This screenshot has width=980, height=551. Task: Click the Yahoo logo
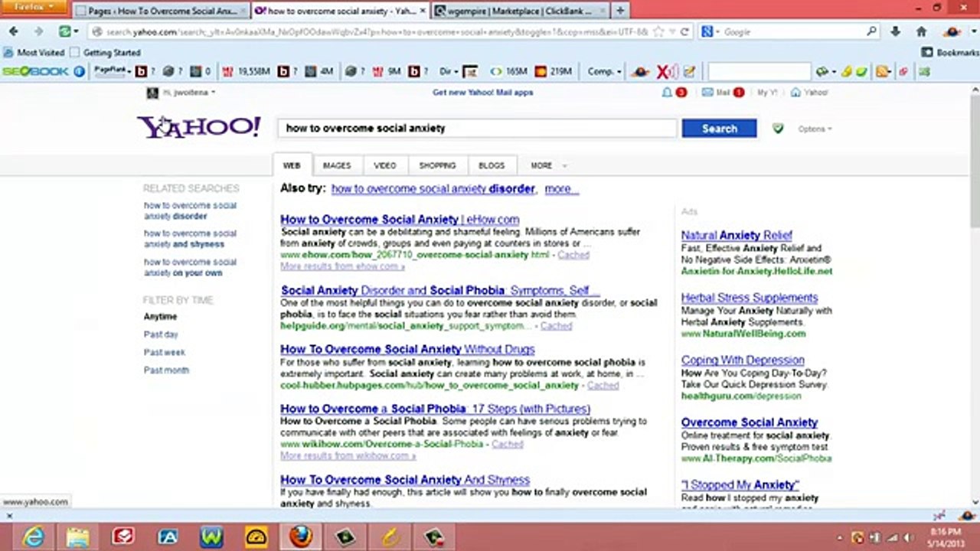(x=199, y=127)
